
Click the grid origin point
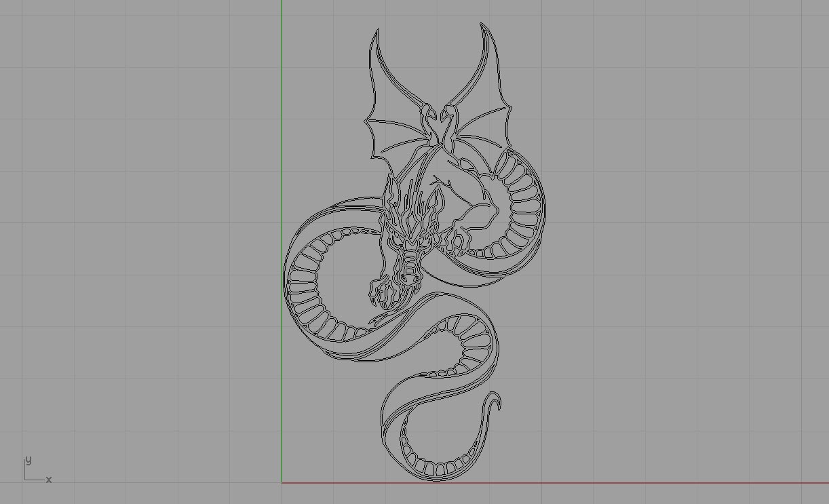click(x=282, y=482)
